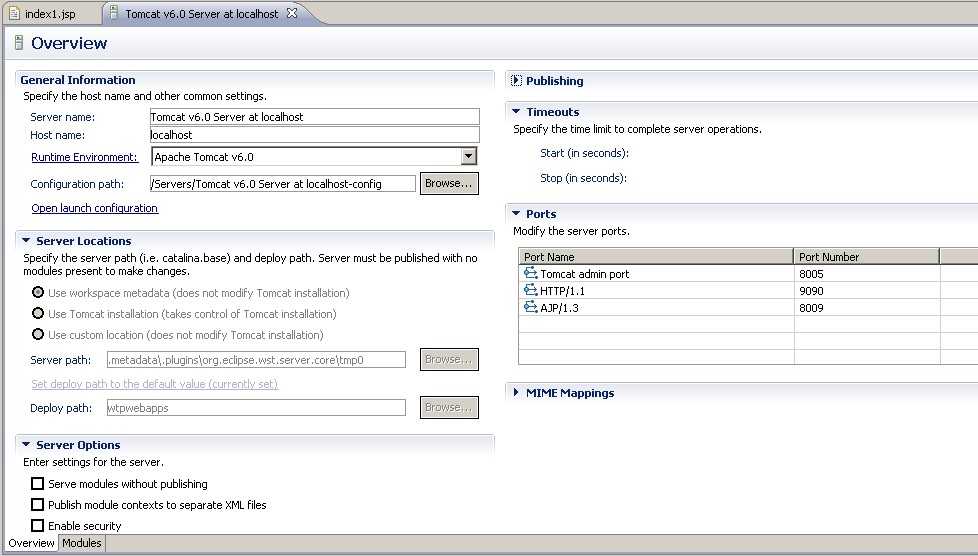Click the General Information heading

pyautogui.click(x=78, y=80)
